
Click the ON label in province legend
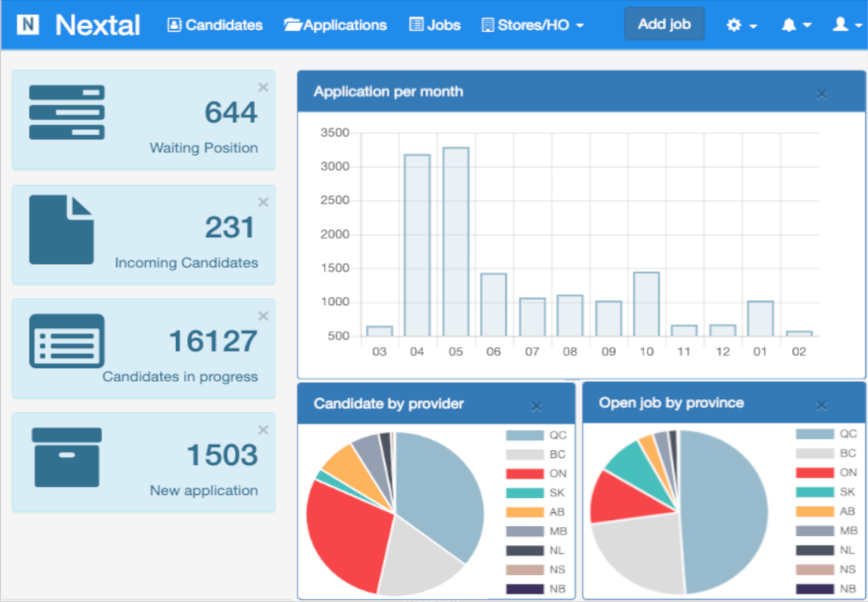[849, 473]
